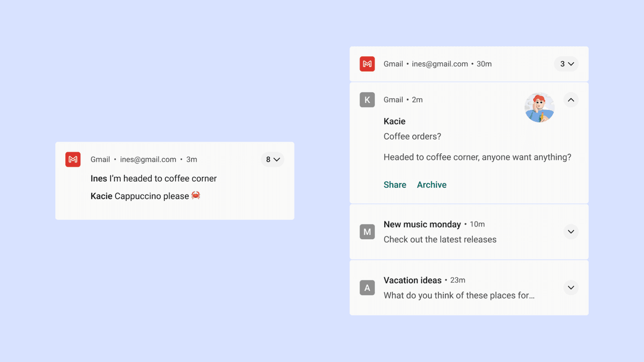Screen dimensions: 644x362
Task: Click the message body about anyone wanting anything
Action: pos(477,157)
